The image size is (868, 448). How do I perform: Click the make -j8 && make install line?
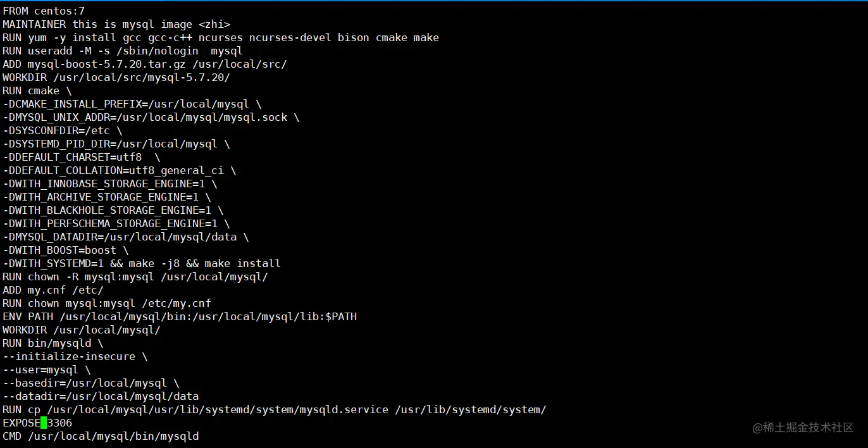(x=142, y=264)
